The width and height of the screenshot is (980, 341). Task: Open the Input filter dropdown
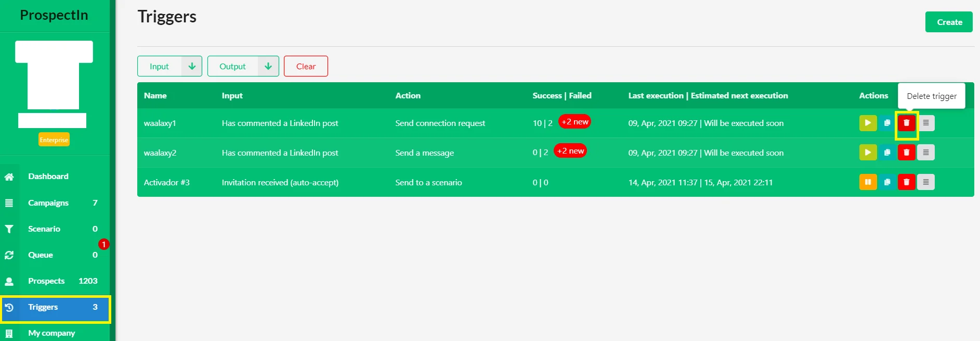(x=169, y=66)
